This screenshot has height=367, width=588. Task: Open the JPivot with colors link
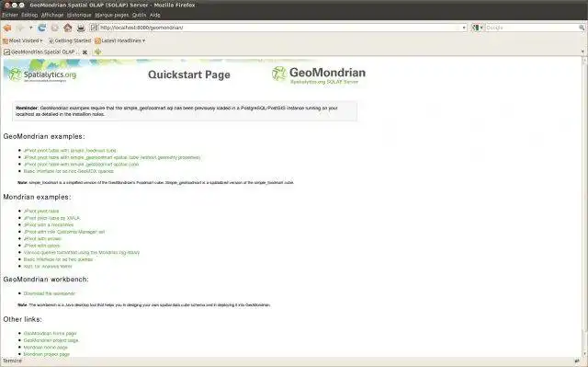(41, 246)
